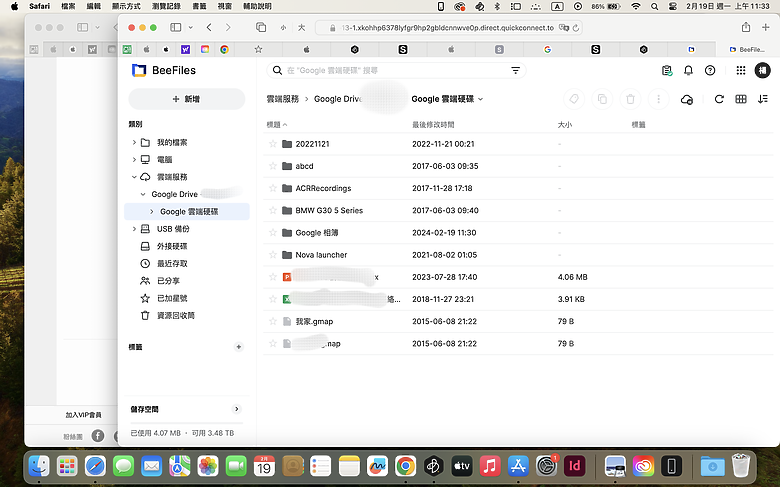
Task: Open the more actions three-dot icon
Action: pos(659,99)
